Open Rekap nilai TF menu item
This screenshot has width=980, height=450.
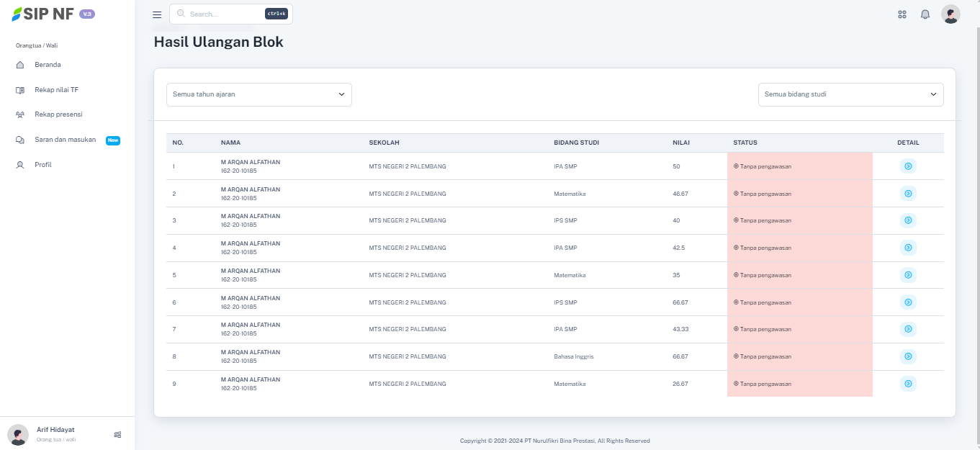click(56, 90)
